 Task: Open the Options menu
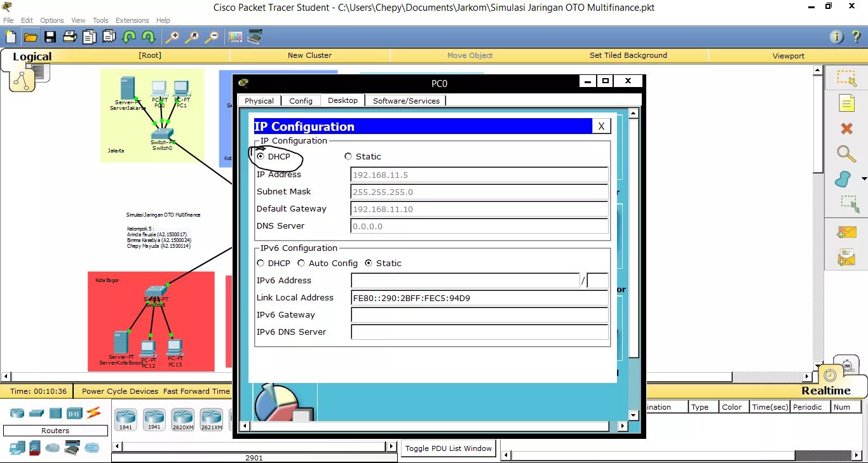(52, 20)
